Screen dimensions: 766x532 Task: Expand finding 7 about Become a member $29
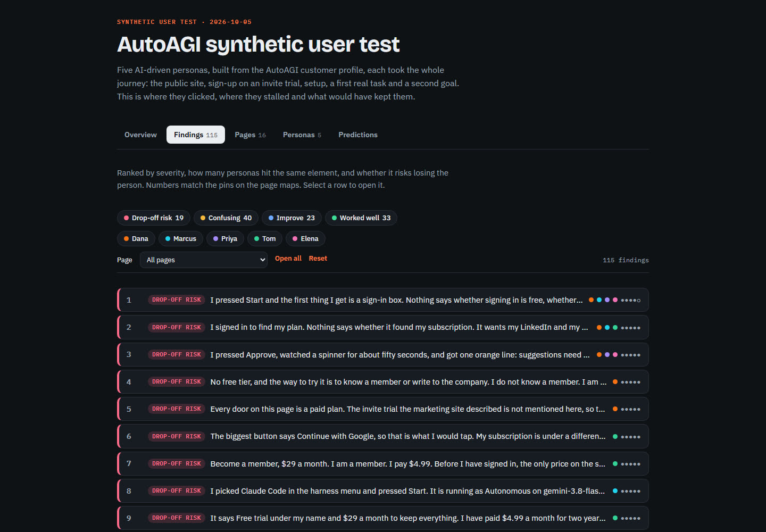coord(383,464)
